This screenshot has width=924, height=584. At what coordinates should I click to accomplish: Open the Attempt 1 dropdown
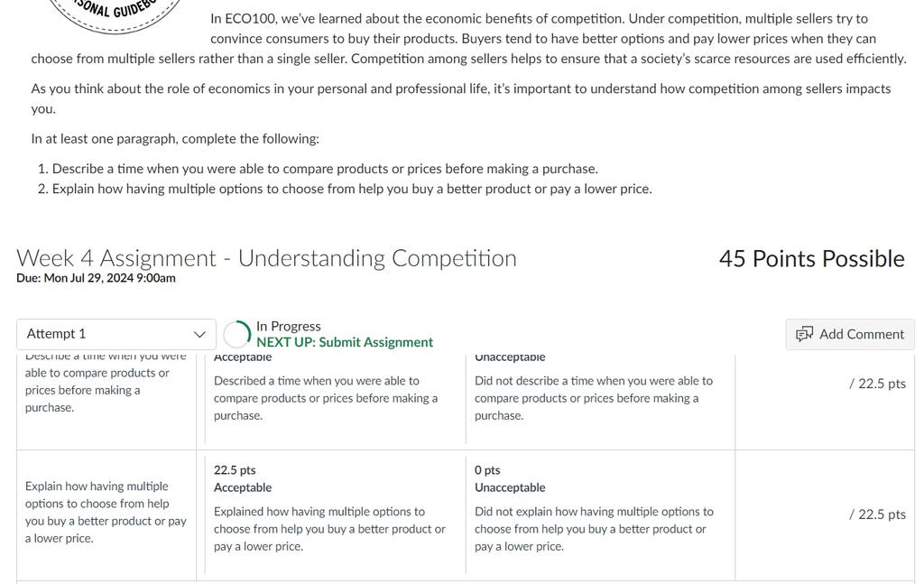pyautogui.click(x=116, y=334)
